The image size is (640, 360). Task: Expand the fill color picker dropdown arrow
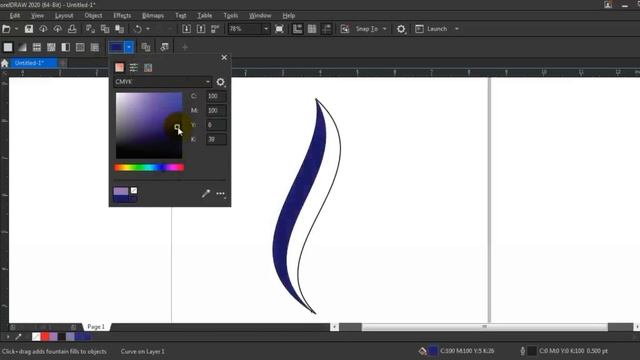pyautogui.click(x=129, y=47)
